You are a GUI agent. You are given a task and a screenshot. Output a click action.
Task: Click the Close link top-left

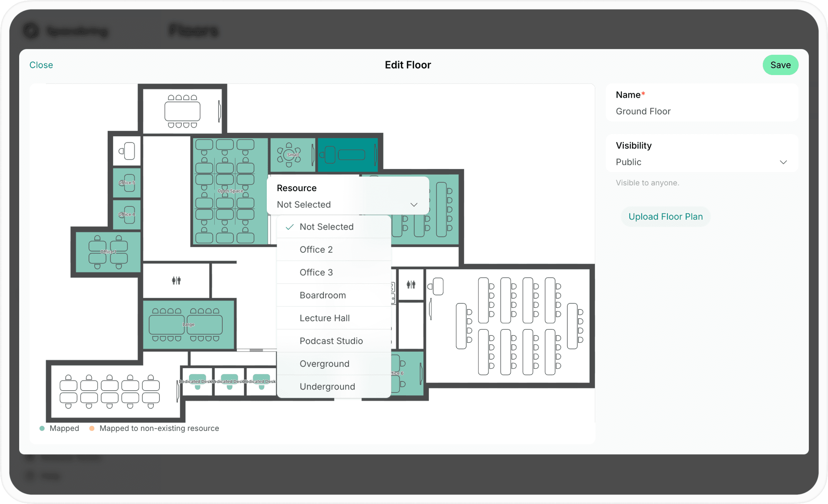41,65
